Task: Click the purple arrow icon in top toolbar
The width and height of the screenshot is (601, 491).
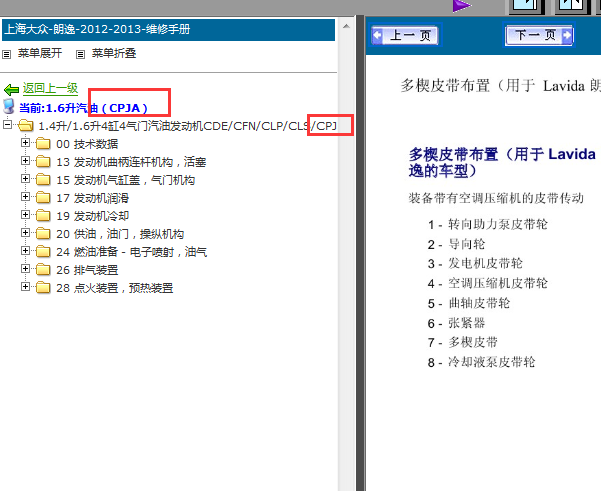Action: click(461, 6)
